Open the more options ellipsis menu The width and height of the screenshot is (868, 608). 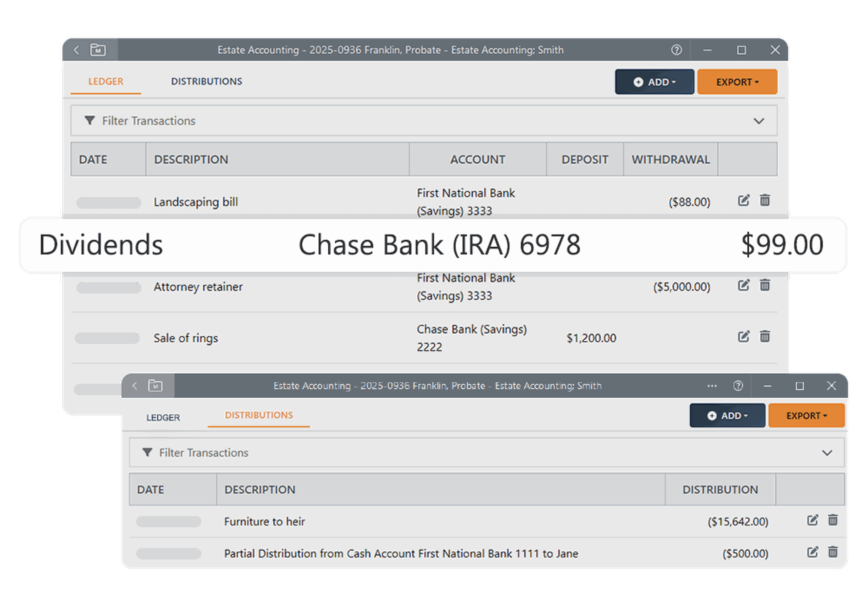point(712,385)
